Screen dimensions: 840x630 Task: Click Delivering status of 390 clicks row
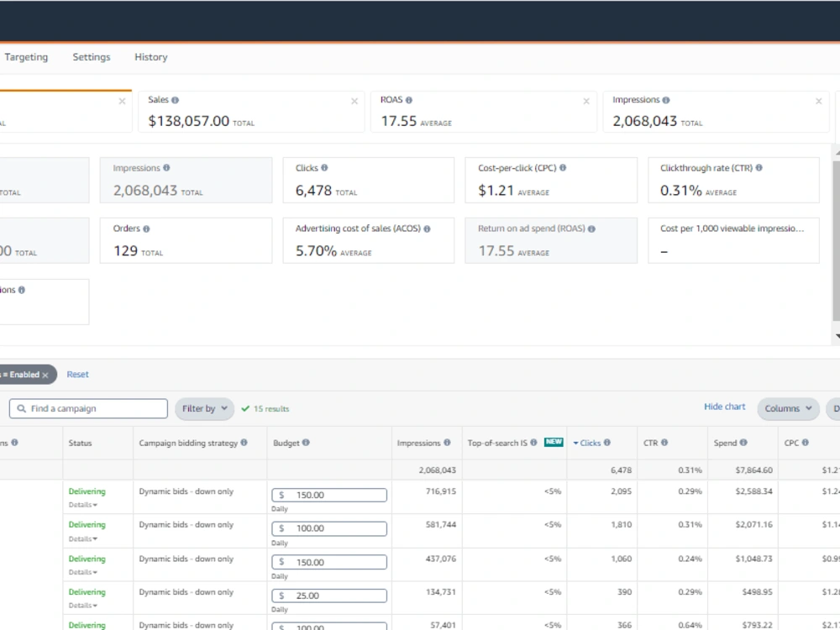pyautogui.click(x=87, y=592)
